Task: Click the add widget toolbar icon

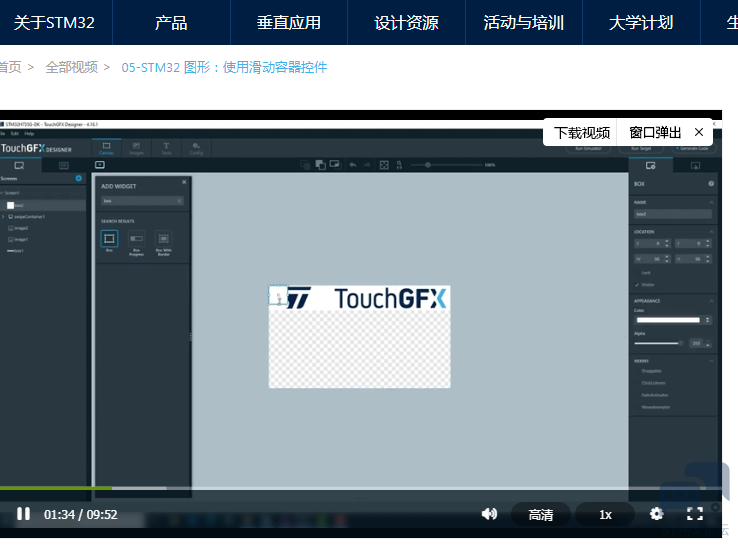Action: point(100,165)
